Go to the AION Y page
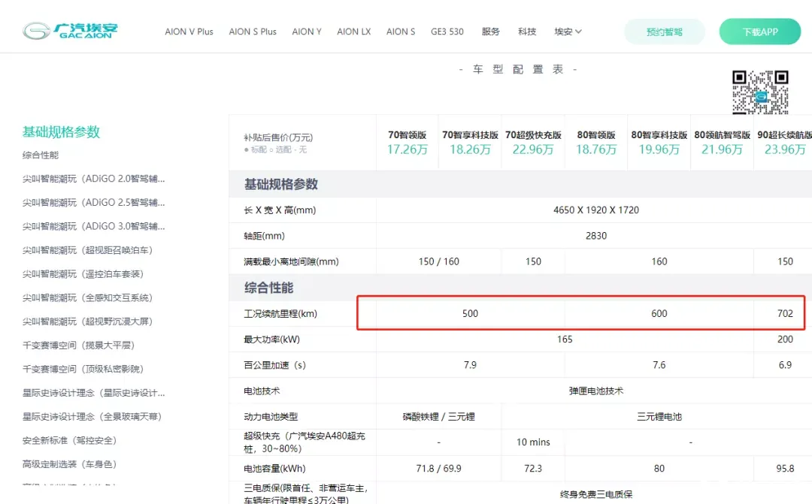The width and height of the screenshot is (812, 504). 307,32
